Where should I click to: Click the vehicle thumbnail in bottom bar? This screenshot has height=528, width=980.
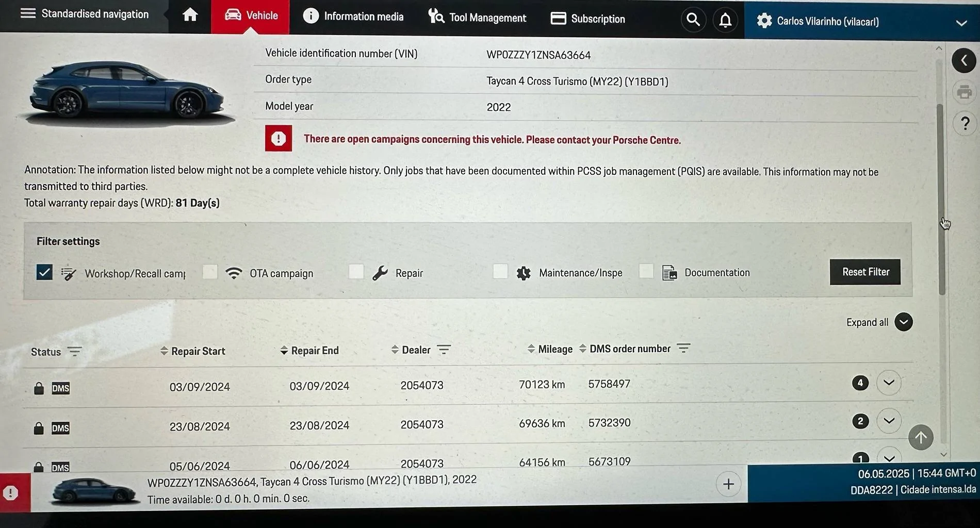click(x=94, y=491)
